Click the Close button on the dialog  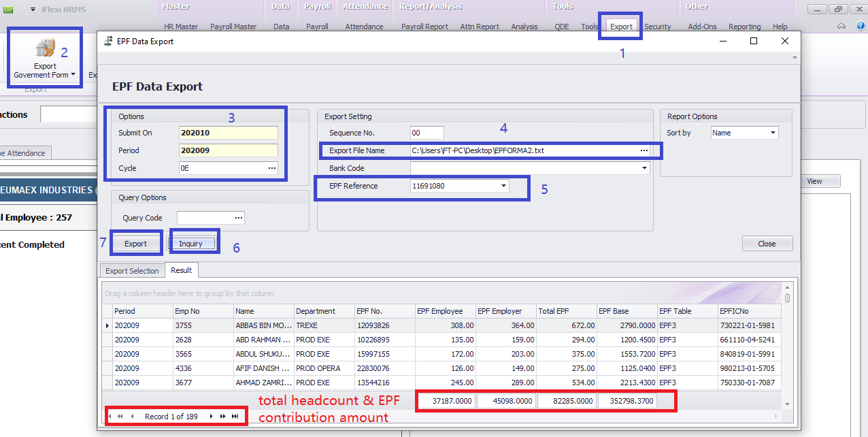[x=767, y=243]
